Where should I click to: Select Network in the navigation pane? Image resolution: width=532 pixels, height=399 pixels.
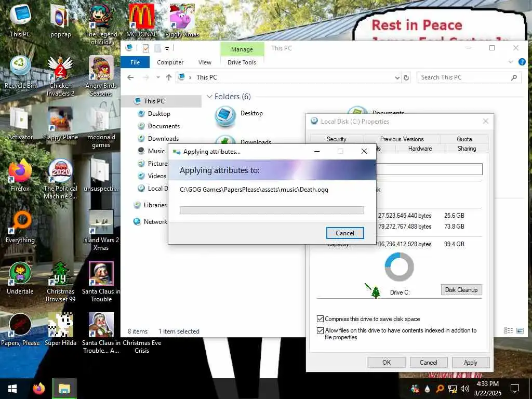[x=150, y=221]
